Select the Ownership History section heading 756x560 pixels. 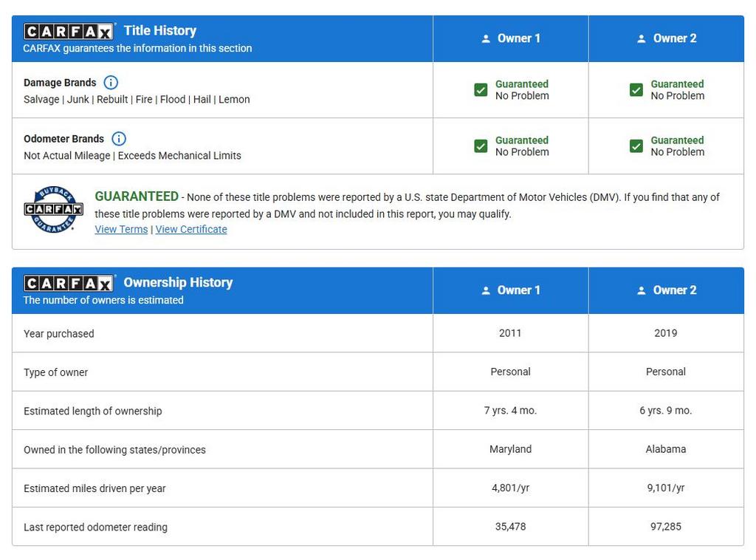178,282
